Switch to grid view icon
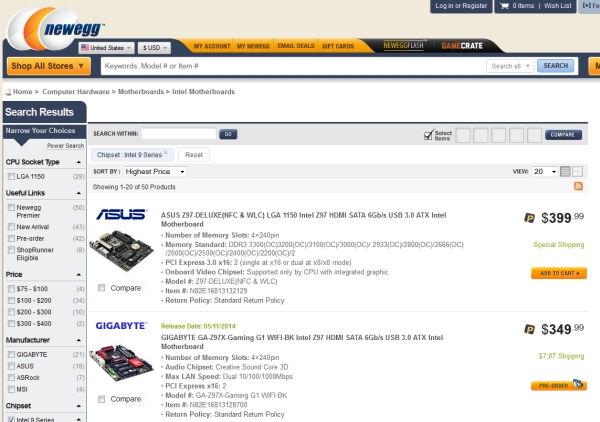 [578, 172]
